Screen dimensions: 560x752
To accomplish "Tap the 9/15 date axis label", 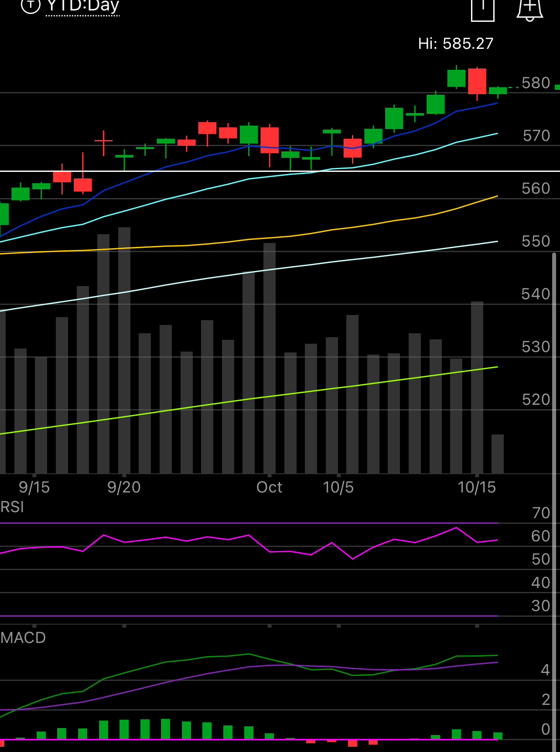I will [34, 487].
